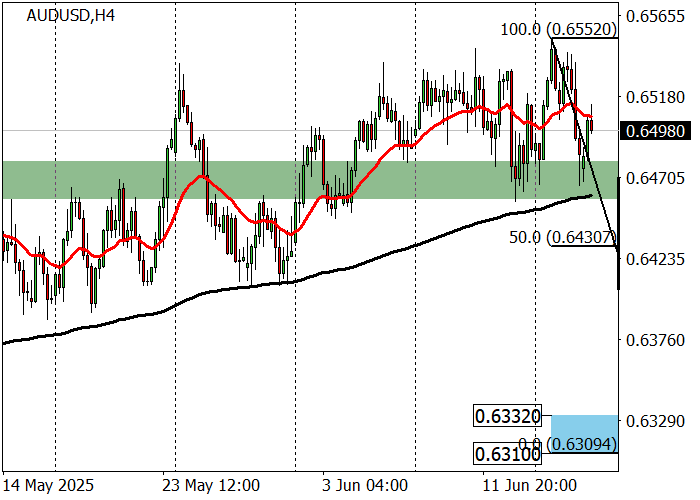Image resolution: width=700 pixels, height=500 pixels.
Task: Click the 11 Jun 20:00 time label
Action: tap(531, 485)
